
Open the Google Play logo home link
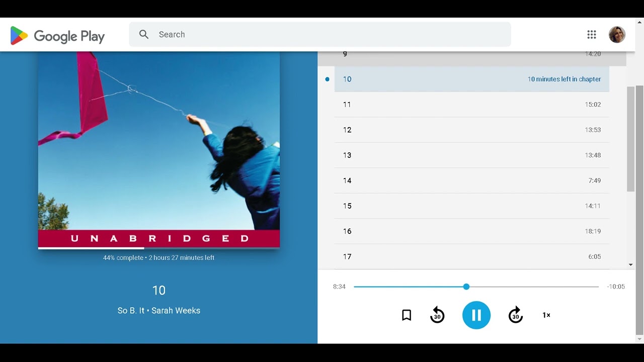[x=57, y=36]
